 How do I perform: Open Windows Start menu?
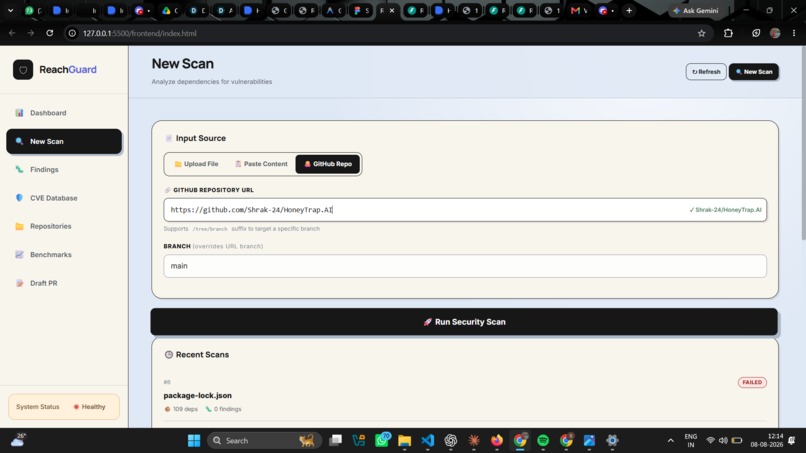click(194, 441)
